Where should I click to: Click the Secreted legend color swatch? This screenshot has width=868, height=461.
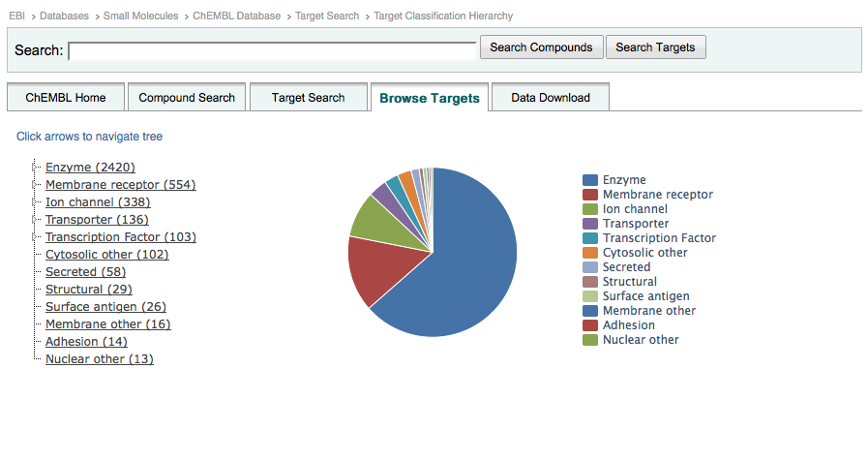pyautogui.click(x=590, y=267)
